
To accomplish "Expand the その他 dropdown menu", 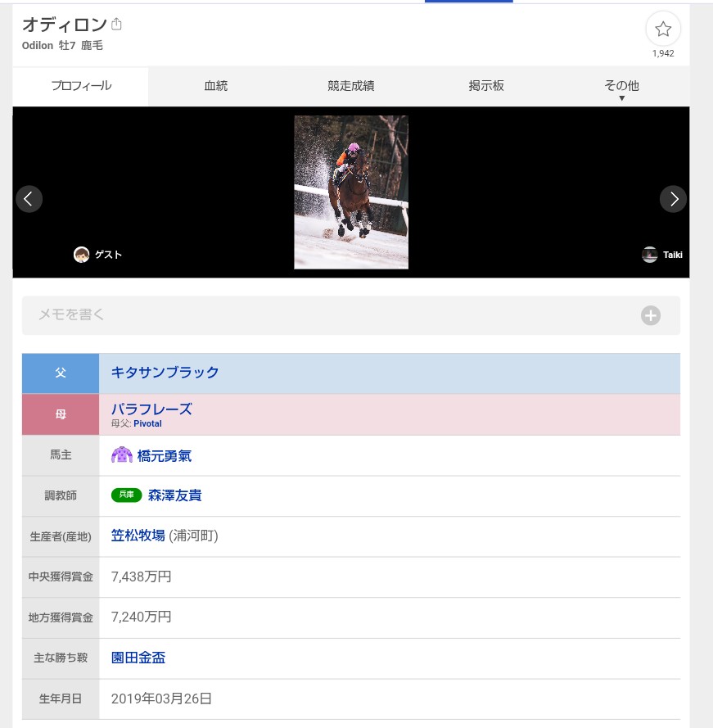I will (x=621, y=87).
